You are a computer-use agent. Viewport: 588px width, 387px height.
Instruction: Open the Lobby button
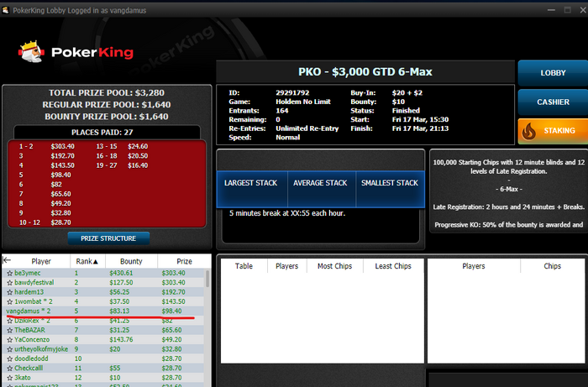point(553,73)
